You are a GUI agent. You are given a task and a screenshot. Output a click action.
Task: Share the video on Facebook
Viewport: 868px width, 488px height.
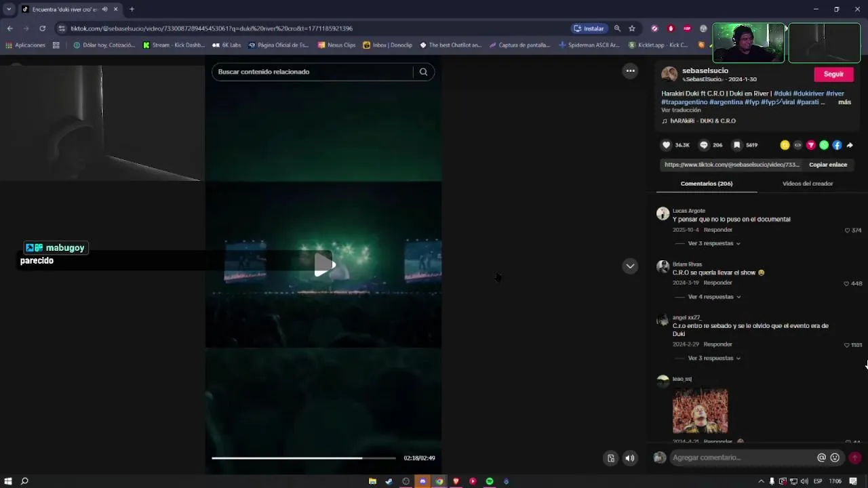click(837, 145)
